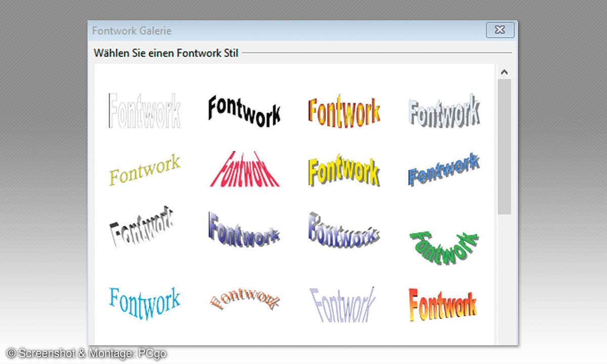This screenshot has height=364, width=607.
Task: Select the black-white tilted 3D Fontwork style
Action: [x=142, y=226]
